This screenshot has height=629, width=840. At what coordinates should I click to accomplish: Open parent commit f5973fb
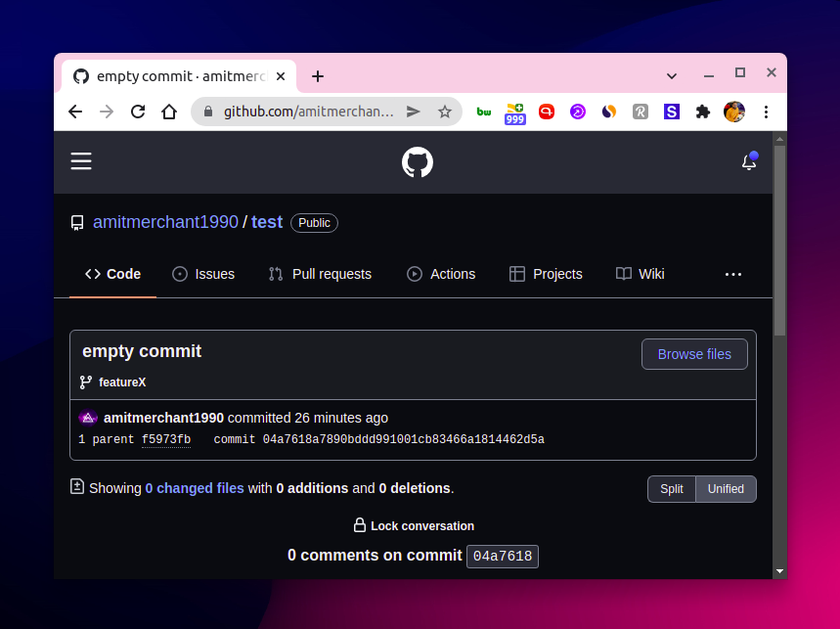pyautogui.click(x=166, y=439)
